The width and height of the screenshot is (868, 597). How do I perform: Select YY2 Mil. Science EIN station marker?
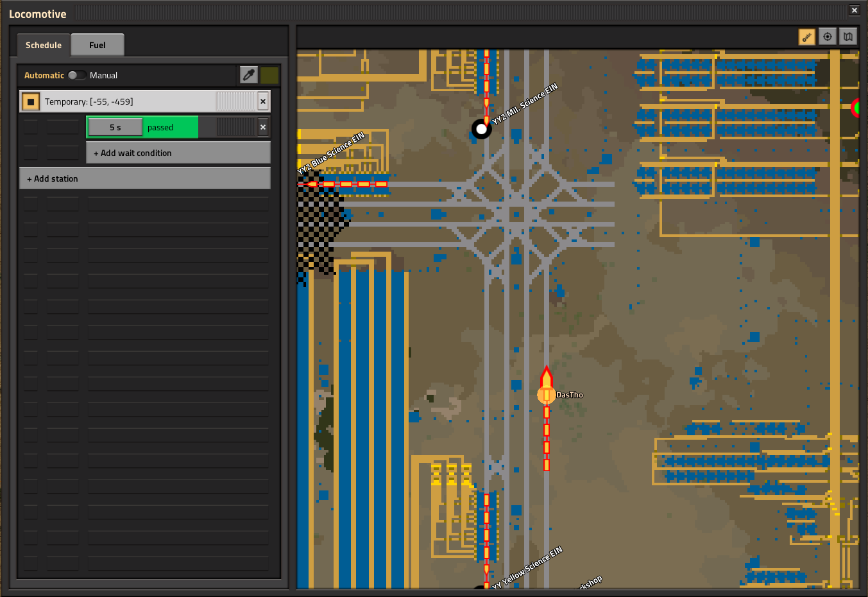point(482,129)
